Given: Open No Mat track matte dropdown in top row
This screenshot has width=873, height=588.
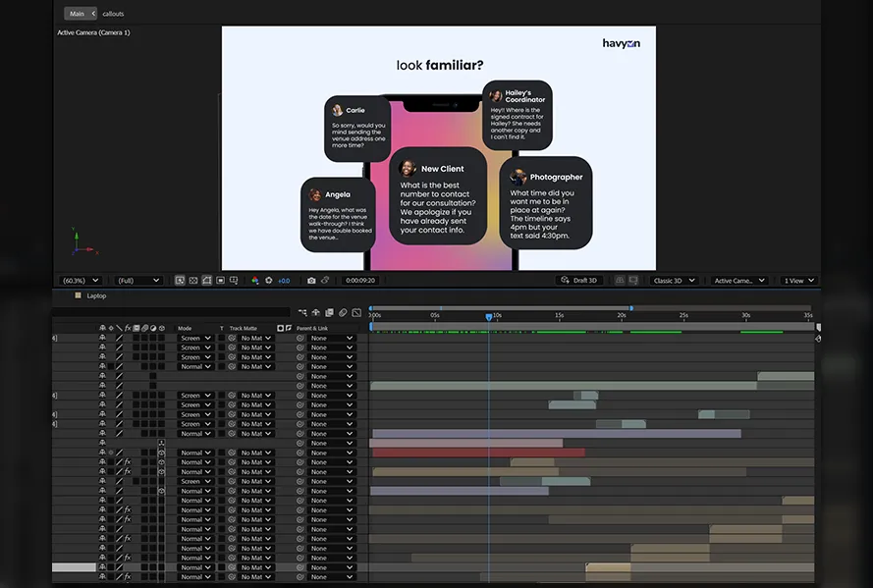Looking at the screenshot, I should [255, 339].
